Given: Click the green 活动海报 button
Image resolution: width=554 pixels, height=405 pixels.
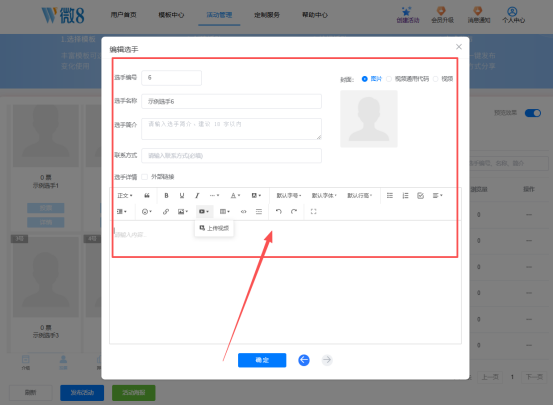Looking at the screenshot, I should [134, 393].
